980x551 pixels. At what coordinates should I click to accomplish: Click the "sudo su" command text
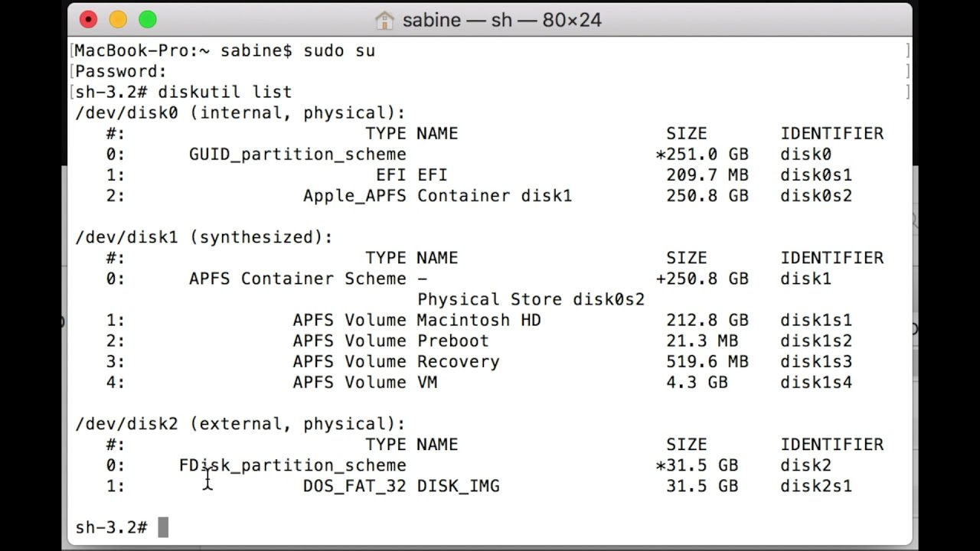[338, 51]
